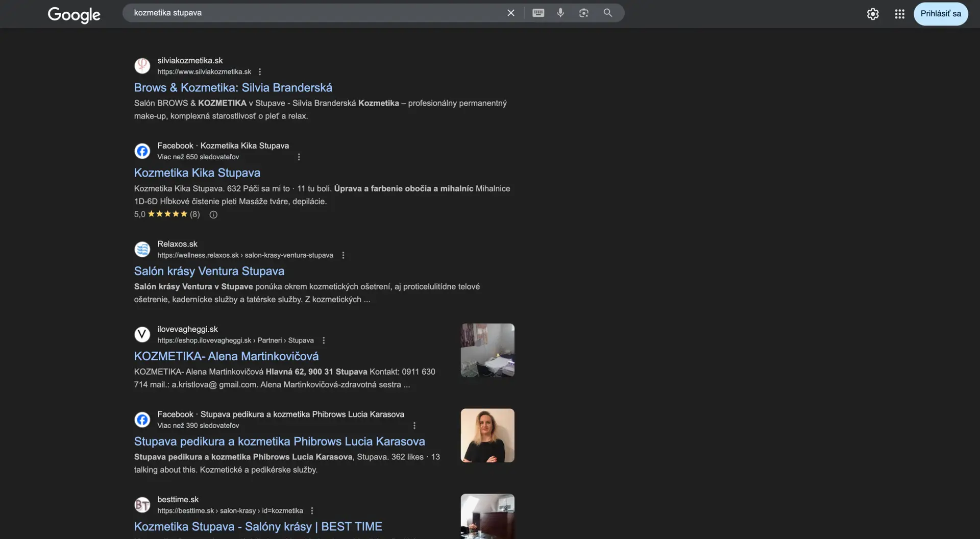Open more options for Kozmetika Kika Stupava result
The height and width of the screenshot is (539, 980).
[299, 157]
